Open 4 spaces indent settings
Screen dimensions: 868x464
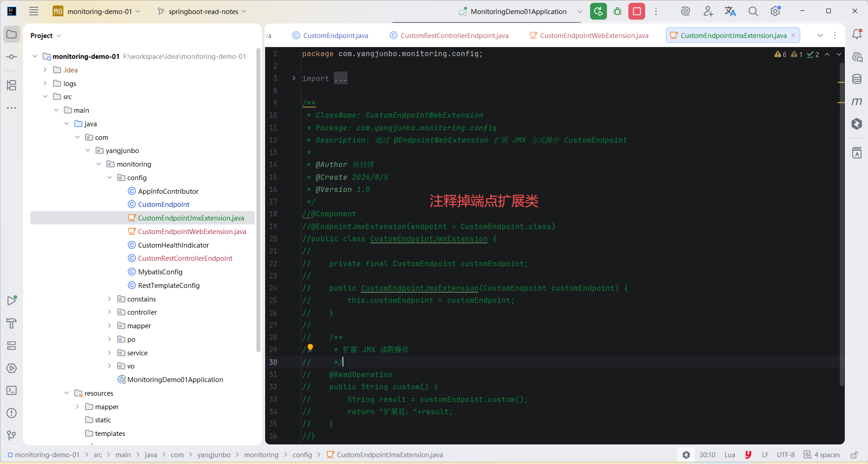coord(822,455)
